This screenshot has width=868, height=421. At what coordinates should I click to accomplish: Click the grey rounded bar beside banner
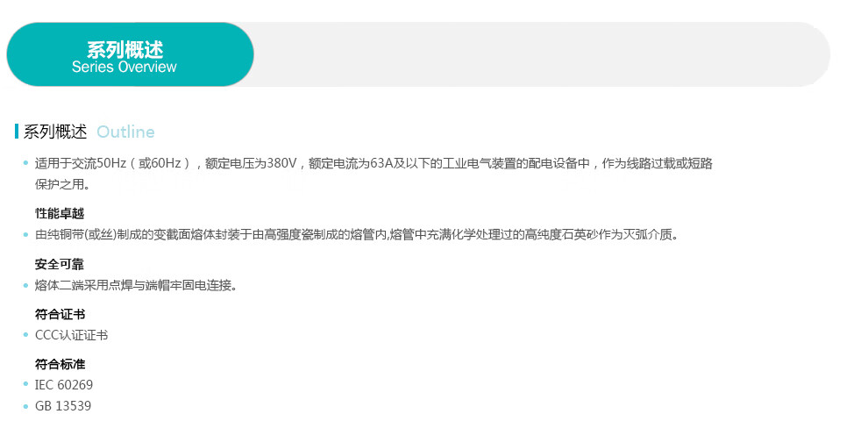[x=541, y=54]
